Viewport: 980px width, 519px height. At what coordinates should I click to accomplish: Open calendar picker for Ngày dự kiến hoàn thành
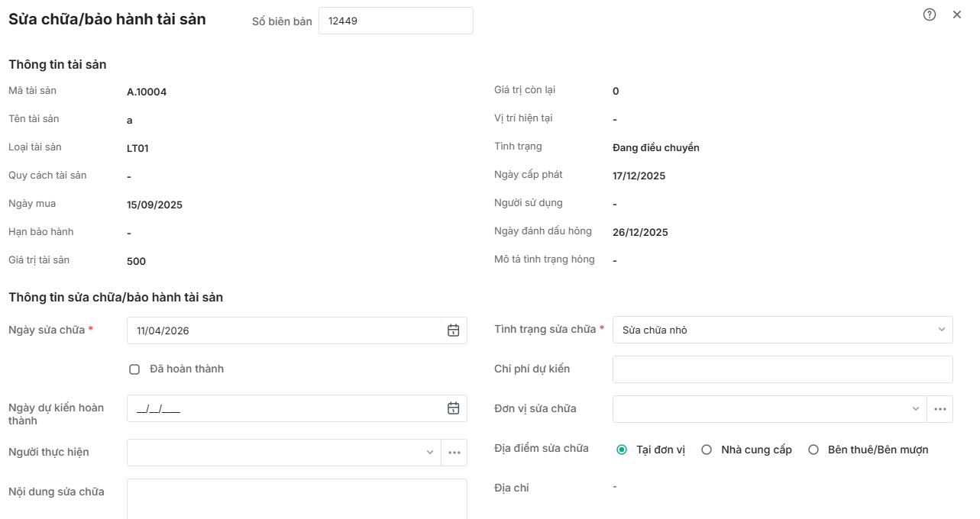coord(453,408)
